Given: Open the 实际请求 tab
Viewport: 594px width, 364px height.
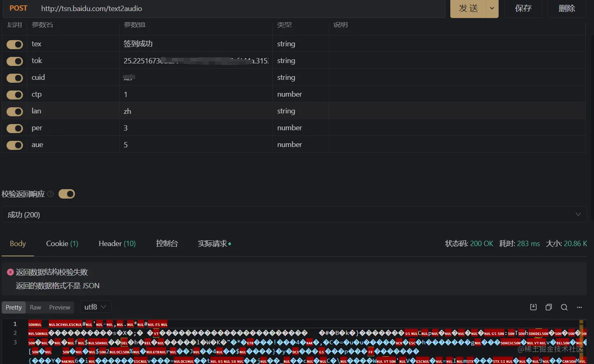Looking at the screenshot, I should click(x=214, y=244).
